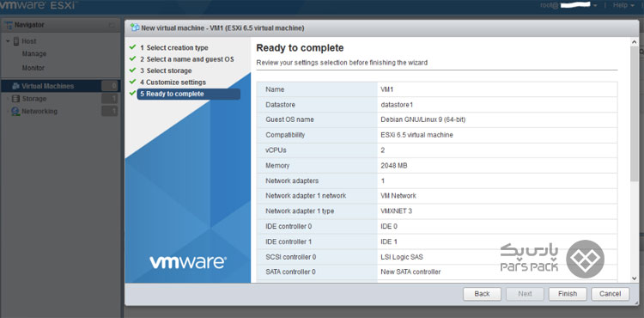Go to step 4 Customize settings
Viewport: 644px width, 318px height.
173,83
